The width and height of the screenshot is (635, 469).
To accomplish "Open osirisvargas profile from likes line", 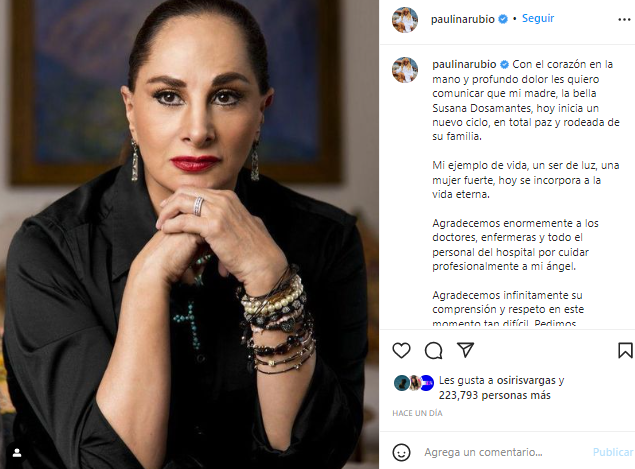I will [x=526, y=380].
